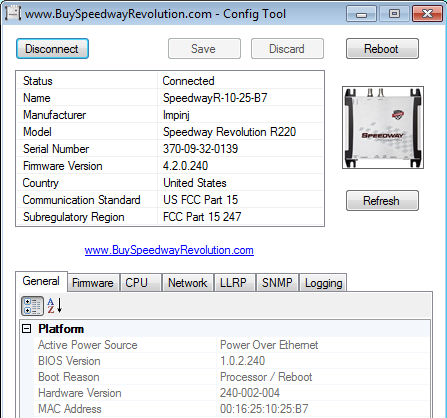Viewport: 447px width, 418px height.
Task: Click the Platform category header text
Action: (61, 329)
